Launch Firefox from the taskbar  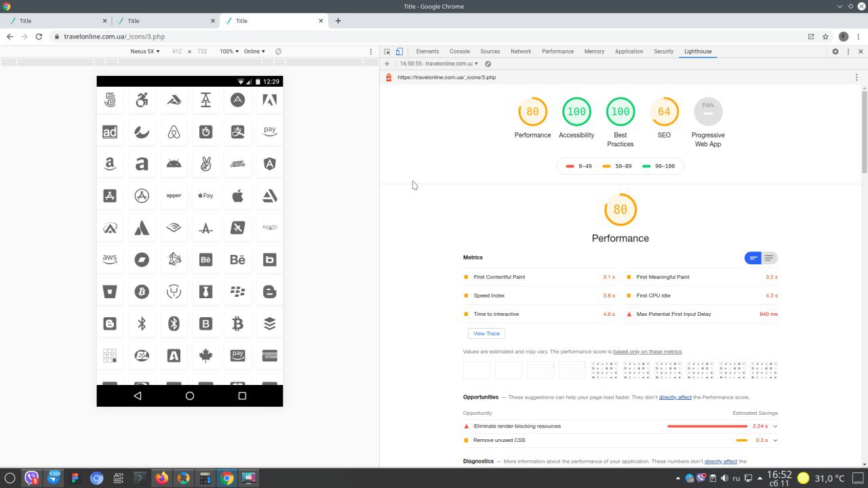point(161,478)
